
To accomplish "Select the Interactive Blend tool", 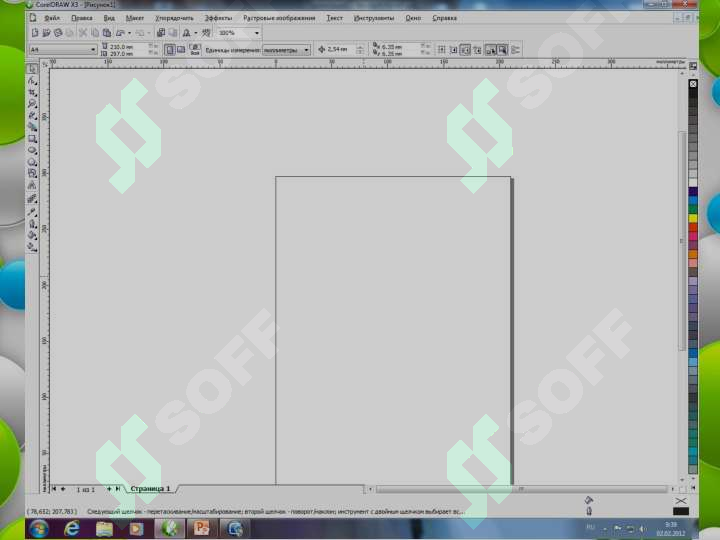I will click(x=32, y=198).
